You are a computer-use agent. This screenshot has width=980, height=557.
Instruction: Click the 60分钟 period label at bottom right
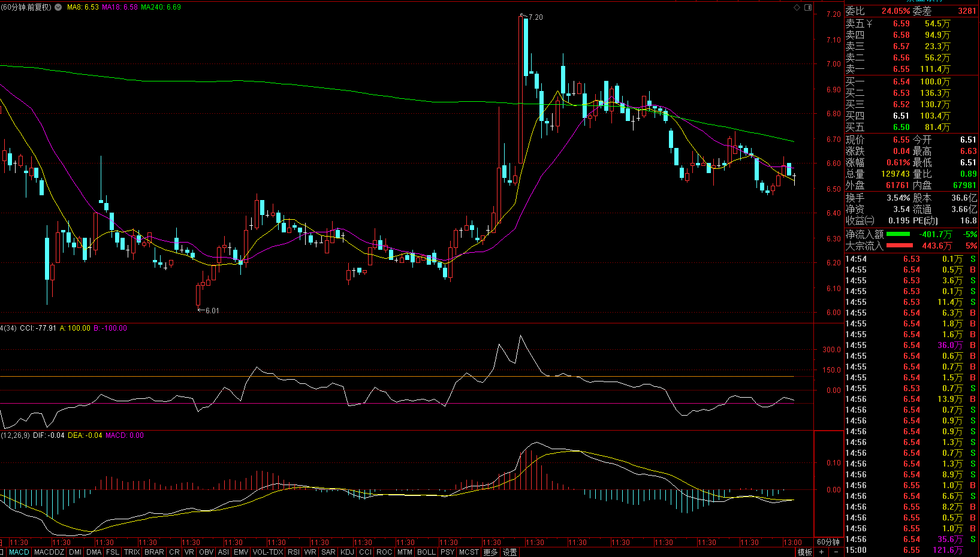(828, 542)
